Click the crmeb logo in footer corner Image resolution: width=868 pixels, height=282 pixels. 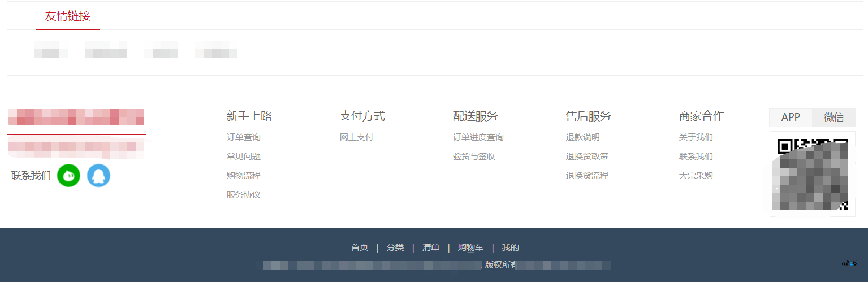point(849,263)
